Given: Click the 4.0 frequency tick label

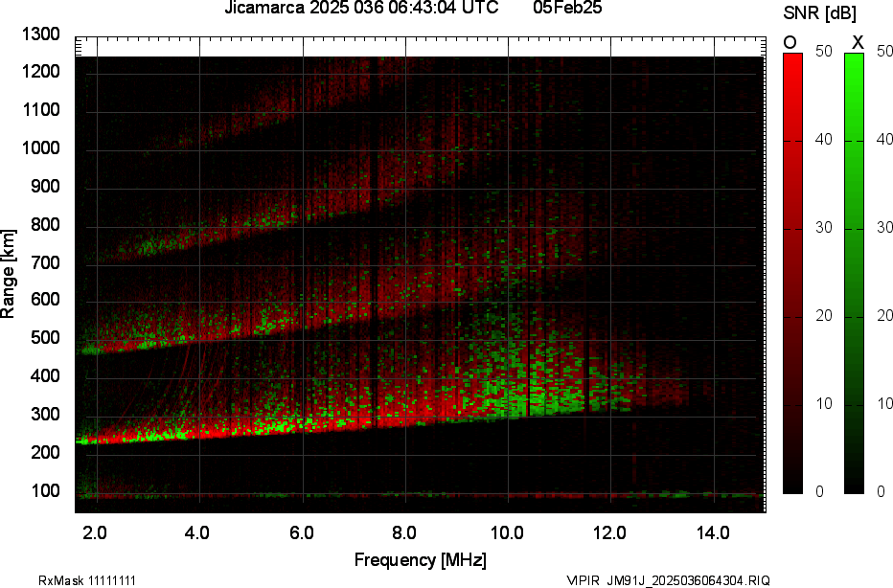Looking at the screenshot, I should click(x=197, y=532).
